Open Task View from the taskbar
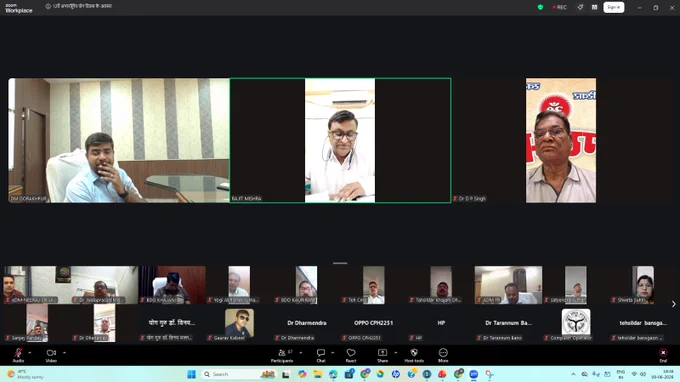The height and width of the screenshot is (382, 680). (286, 374)
